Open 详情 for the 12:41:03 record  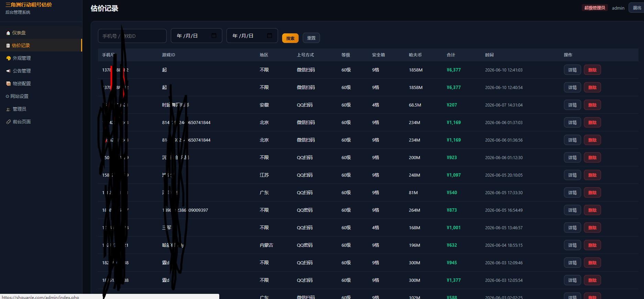pos(573,70)
